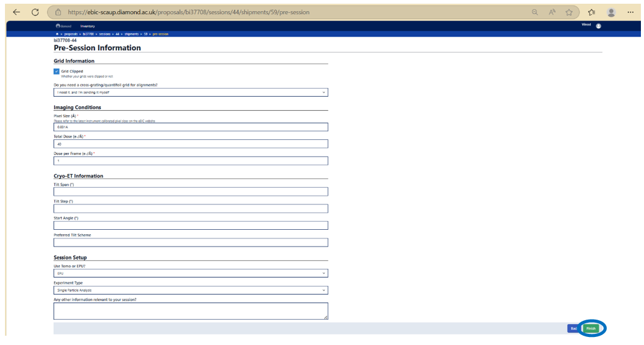The width and height of the screenshot is (644, 345).
Task: Click the green Finish button
Action: [591, 328]
